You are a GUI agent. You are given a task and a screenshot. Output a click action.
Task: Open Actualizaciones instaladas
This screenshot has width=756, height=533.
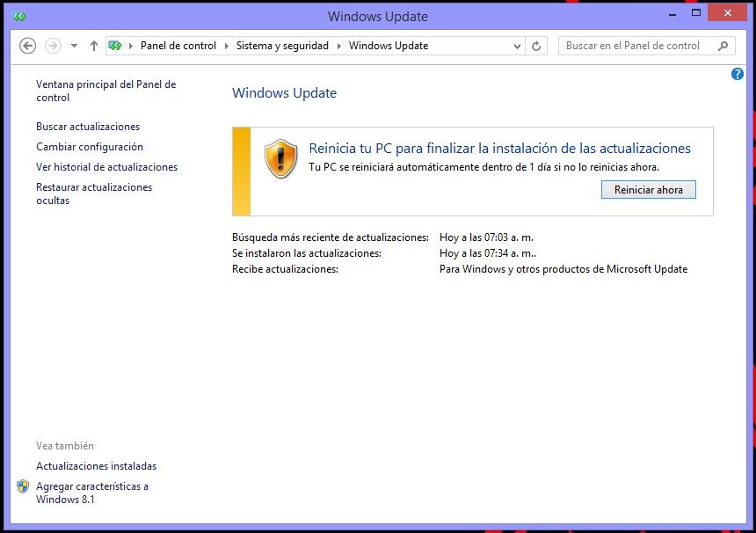[96, 465]
